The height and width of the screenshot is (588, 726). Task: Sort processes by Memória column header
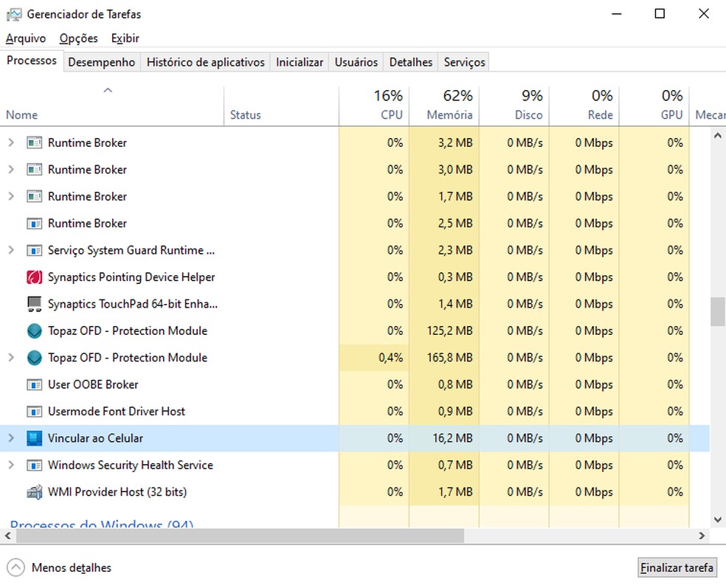click(449, 115)
